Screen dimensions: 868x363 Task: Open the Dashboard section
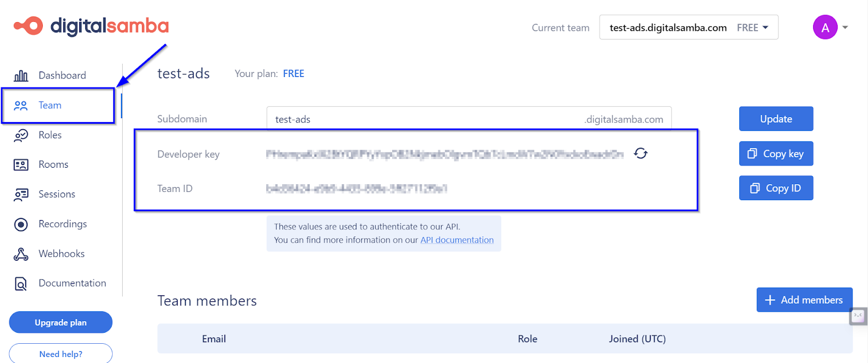coord(62,75)
